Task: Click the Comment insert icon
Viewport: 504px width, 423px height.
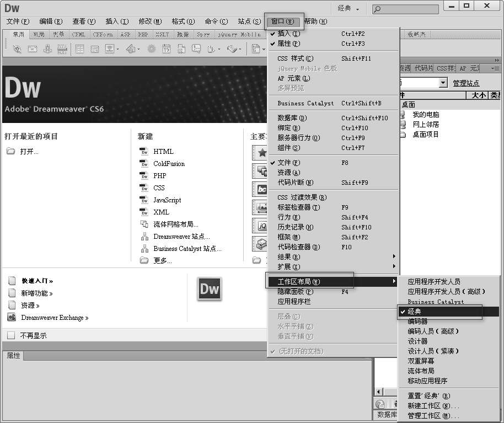Action: [x=196, y=49]
